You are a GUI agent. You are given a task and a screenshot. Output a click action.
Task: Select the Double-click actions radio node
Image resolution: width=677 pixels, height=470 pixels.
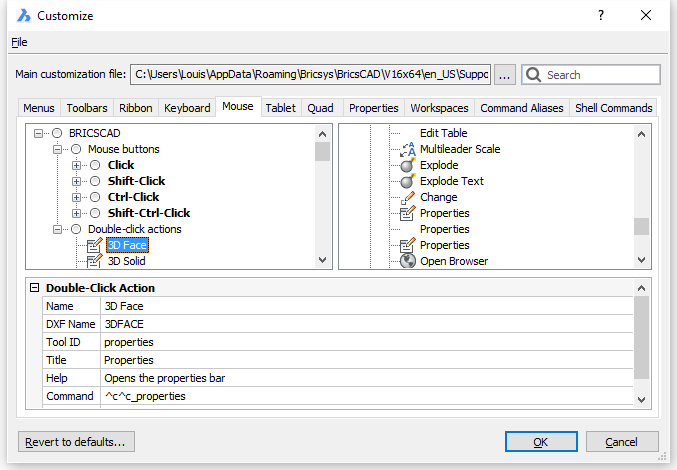point(76,229)
